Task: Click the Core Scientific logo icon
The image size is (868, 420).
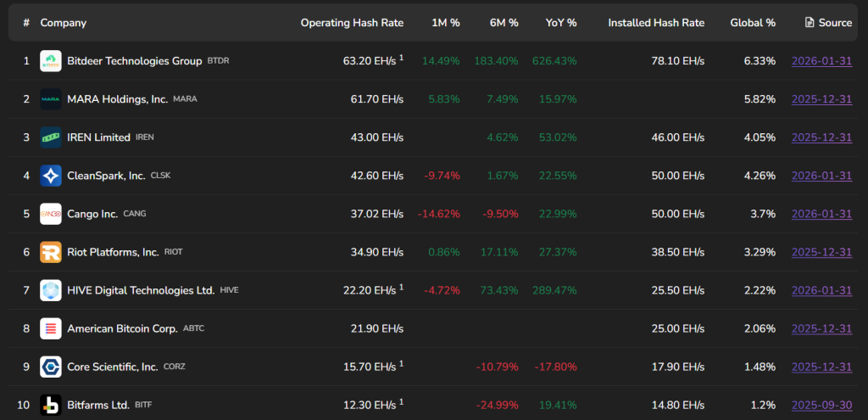Action: point(51,367)
